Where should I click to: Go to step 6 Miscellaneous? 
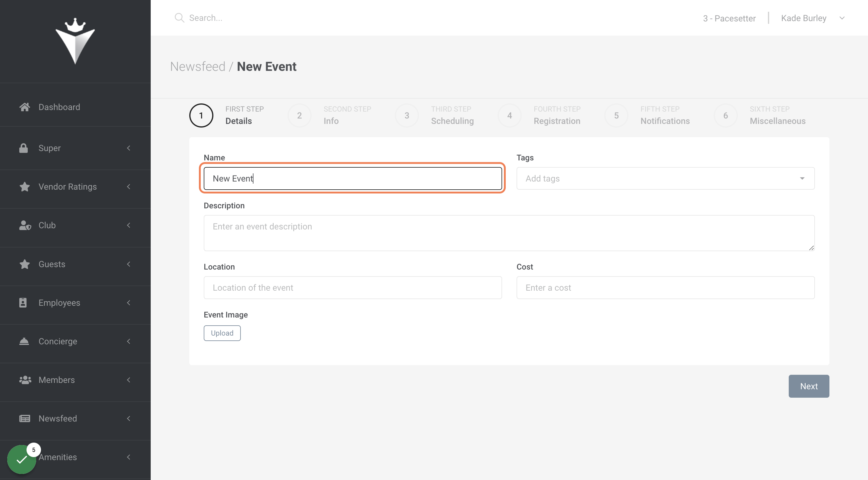[759, 115]
